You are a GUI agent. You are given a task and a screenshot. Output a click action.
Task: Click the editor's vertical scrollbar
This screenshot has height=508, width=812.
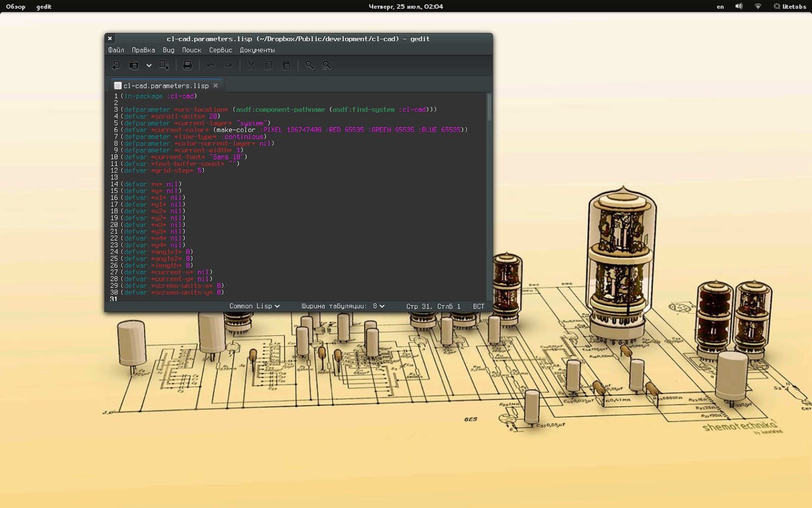point(489,107)
